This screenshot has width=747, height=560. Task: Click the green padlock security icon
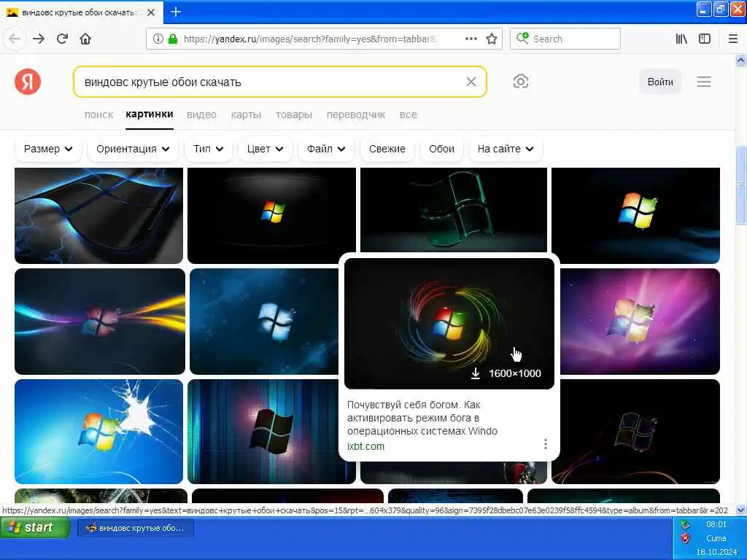[172, 39]
